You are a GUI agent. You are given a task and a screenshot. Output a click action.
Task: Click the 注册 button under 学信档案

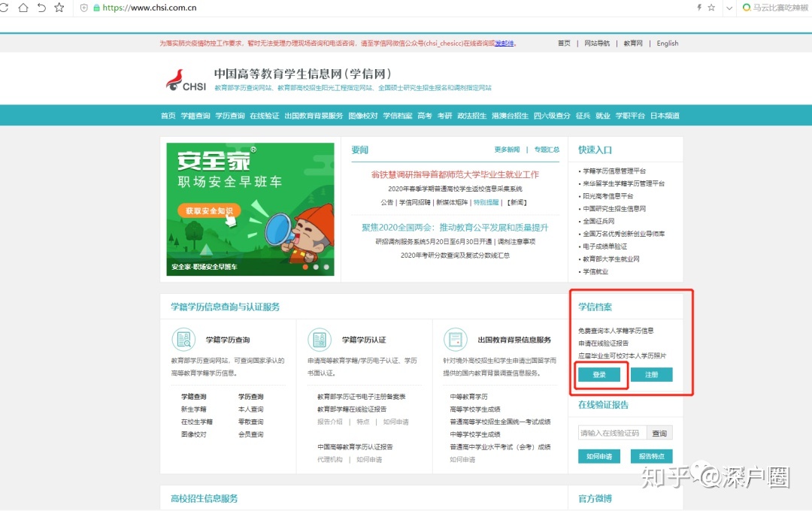(x=651, y=374)
